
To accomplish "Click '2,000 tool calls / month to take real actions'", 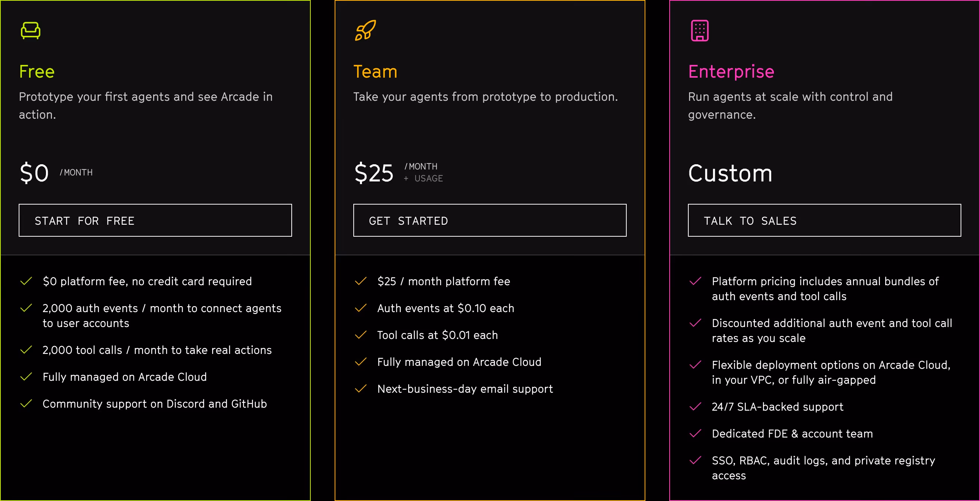I will (157, 350).
